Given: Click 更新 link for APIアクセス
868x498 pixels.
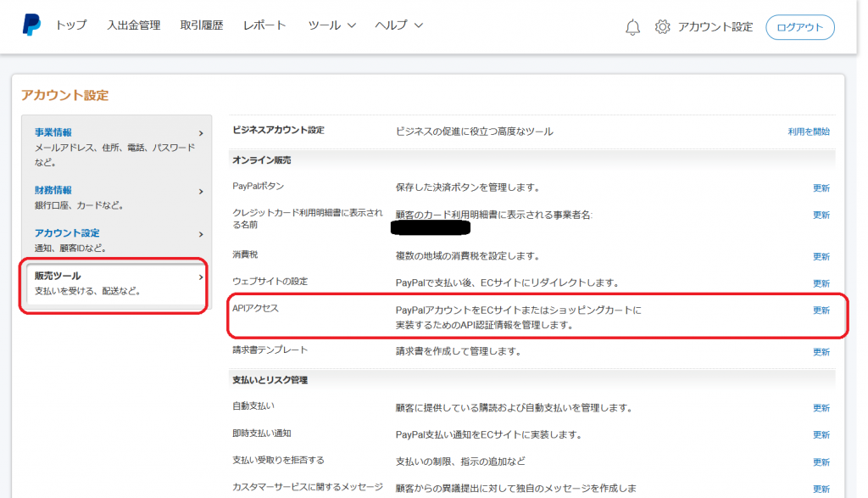Looking at the screenshot, I should point(821,311).
